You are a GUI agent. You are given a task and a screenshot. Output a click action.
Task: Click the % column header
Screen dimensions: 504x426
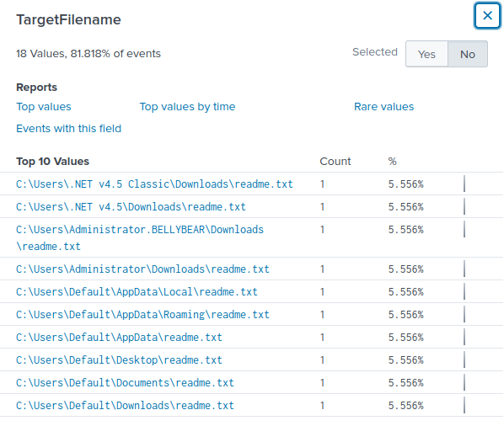[x=393, y=161]
